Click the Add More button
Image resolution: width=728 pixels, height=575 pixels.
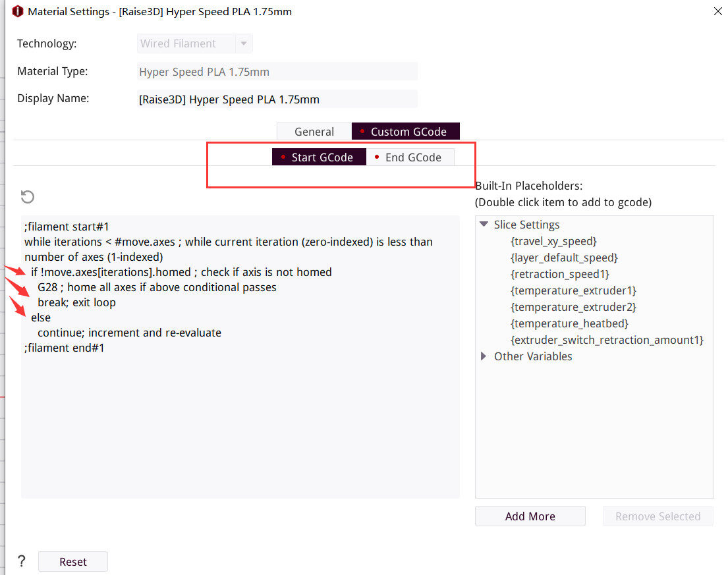[530, 516]
